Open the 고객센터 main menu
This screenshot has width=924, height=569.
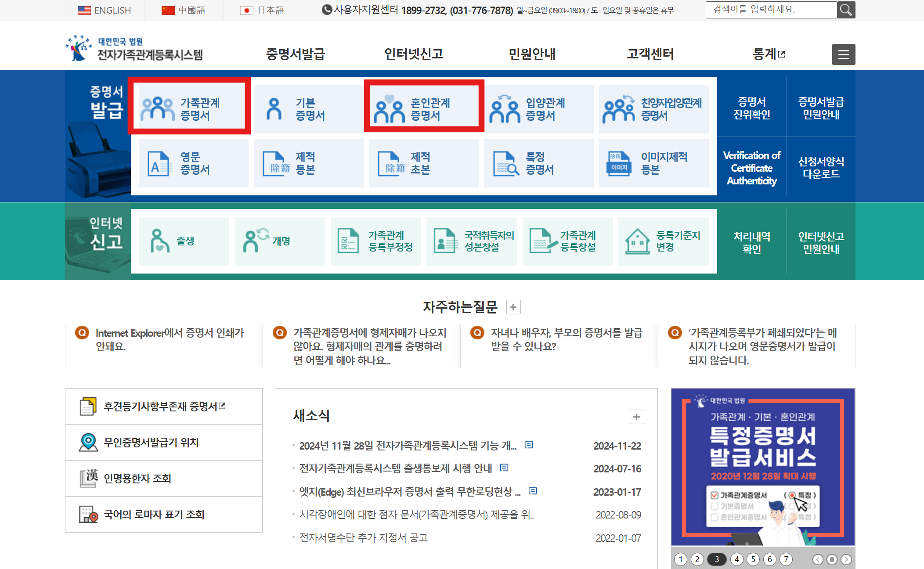[650, 54]
